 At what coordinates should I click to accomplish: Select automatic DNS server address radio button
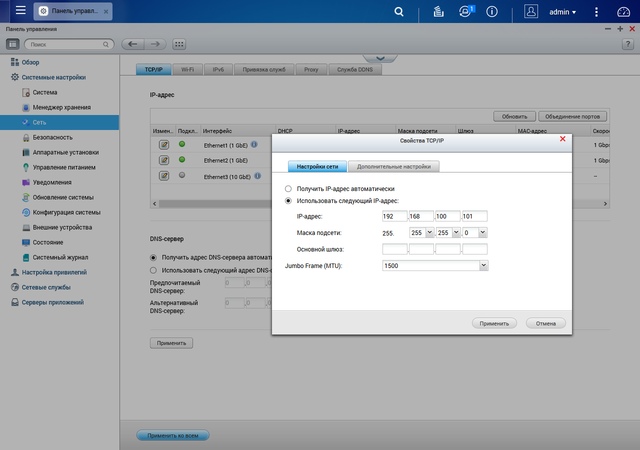pos(153,257)
